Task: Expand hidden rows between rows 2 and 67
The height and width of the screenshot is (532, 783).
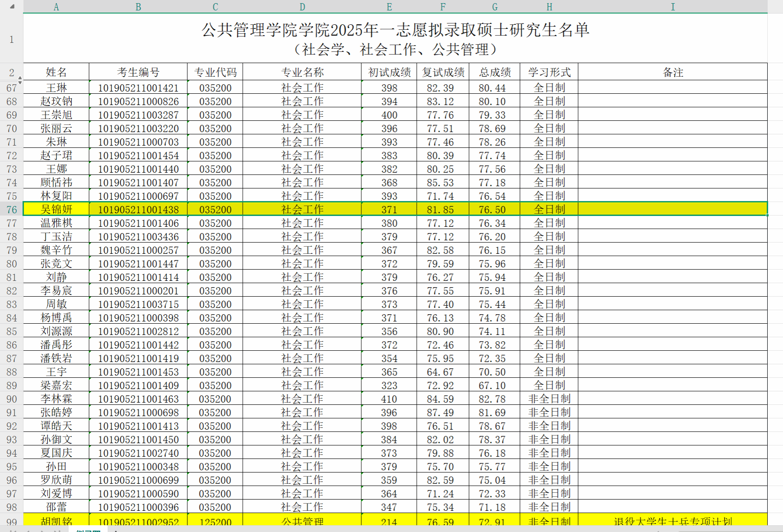Action: [x=20, y=80]
